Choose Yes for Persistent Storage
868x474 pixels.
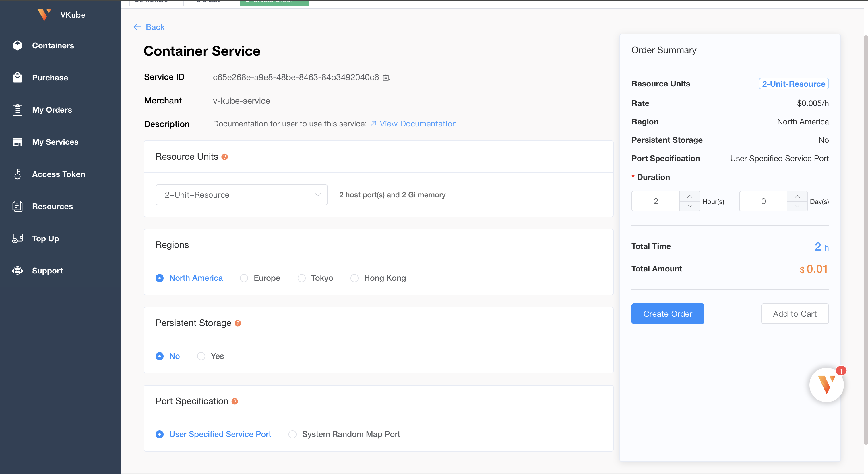210,356
